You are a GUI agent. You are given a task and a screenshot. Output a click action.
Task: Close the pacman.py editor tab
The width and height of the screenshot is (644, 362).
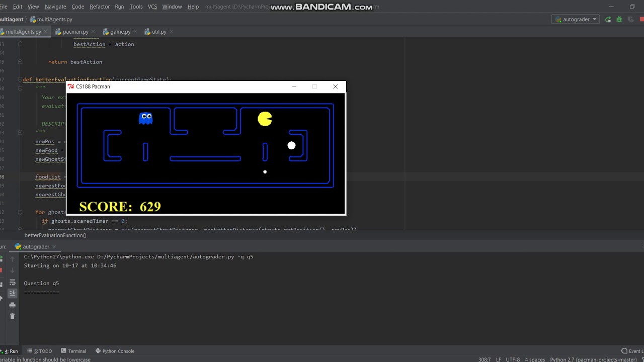click(94, 32)
